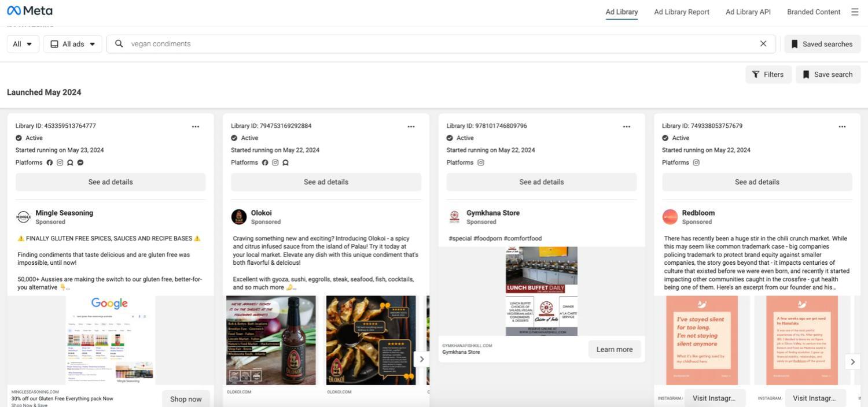Open three-dot options on Olokoi ad

click(411, 127)
